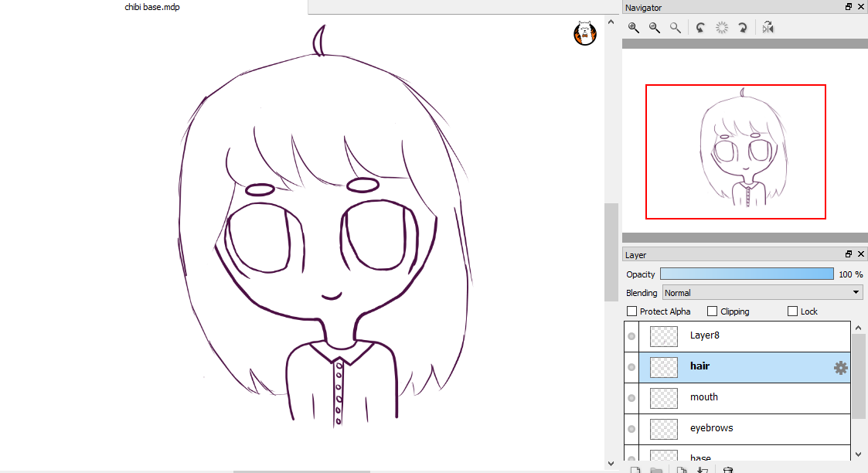The image size is (868, 473).
Task: Open the Blending mode dropdown
Action: [x=763, y=293]
